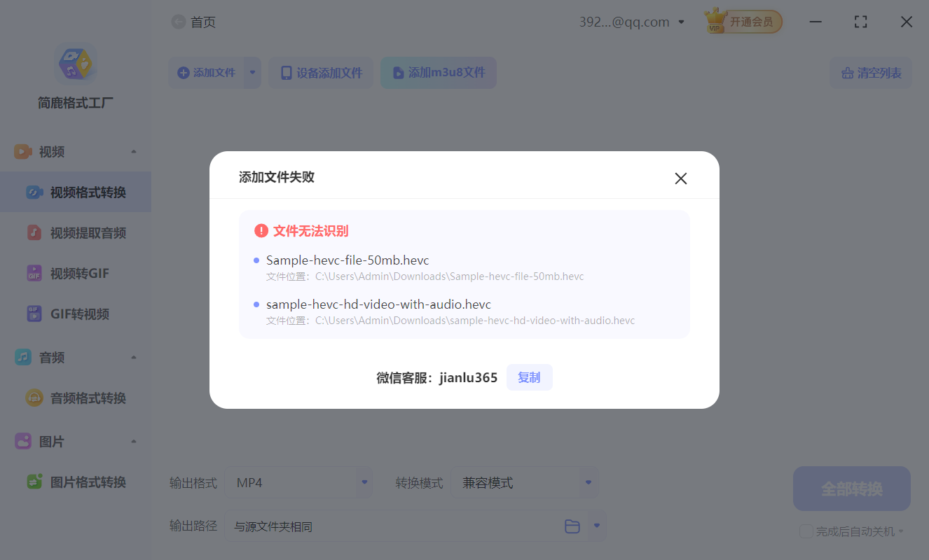929x560 pixels.
Task: Enable 完成后自动关机 shutdown option
Action: coord(806,531)
